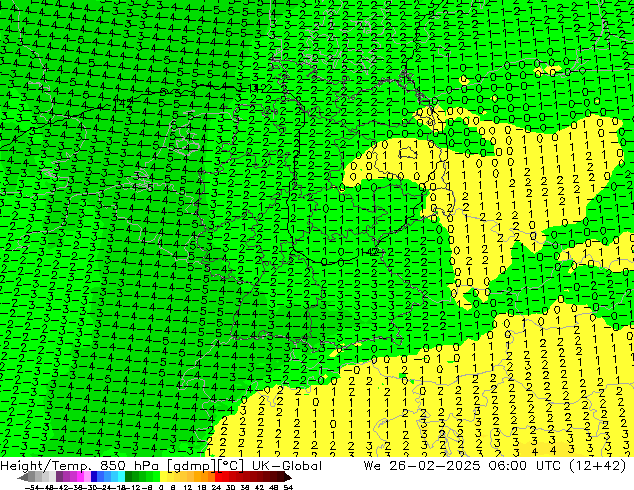
Task: Click the '24' label under the color scale
Action: coord(216,487)
